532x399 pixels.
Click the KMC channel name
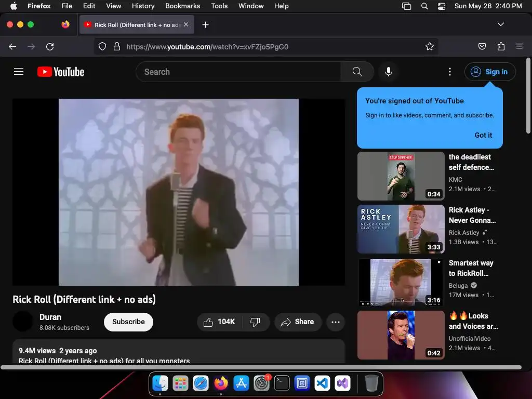coord(455,179)
